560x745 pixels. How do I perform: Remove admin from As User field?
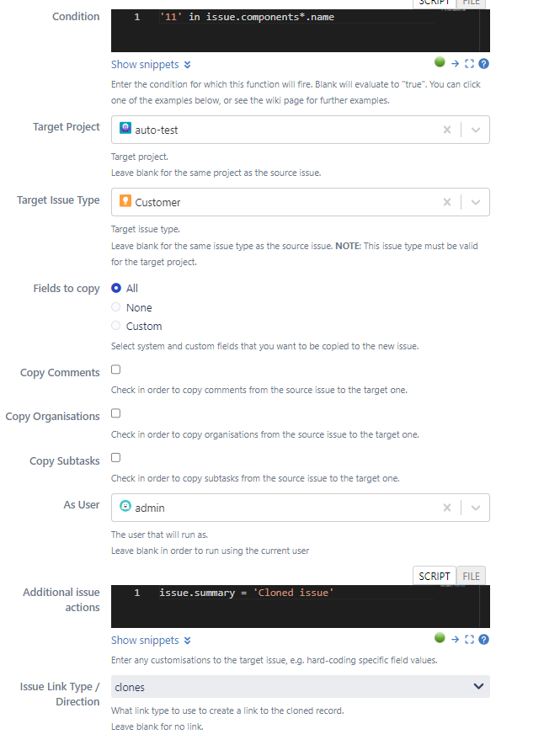point(447,508)
